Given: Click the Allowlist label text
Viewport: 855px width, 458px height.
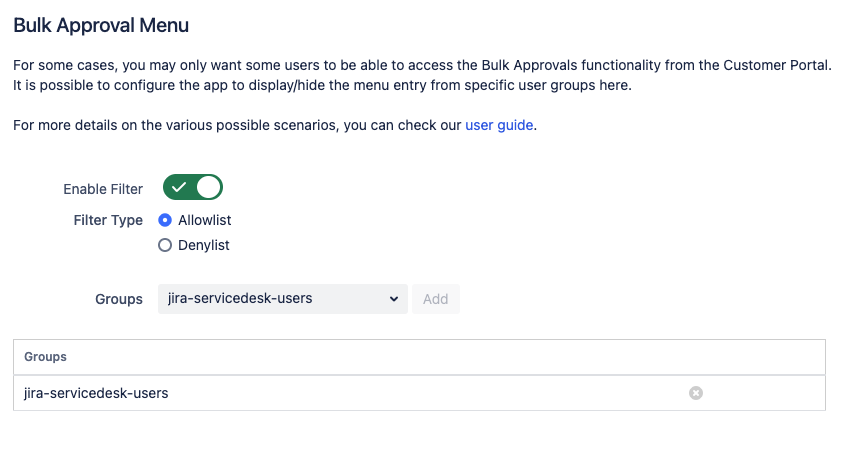Looking at the screenshot, I should (x=204, y=220).
